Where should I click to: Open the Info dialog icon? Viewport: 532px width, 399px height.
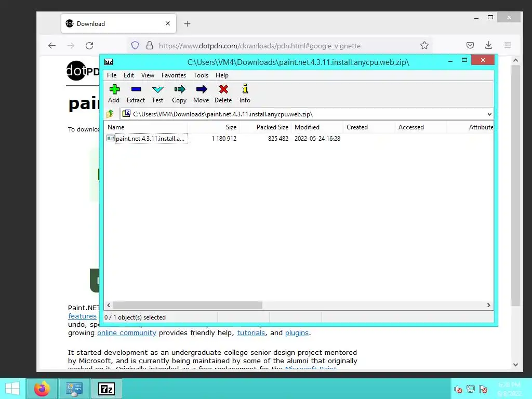click(245, 94)
